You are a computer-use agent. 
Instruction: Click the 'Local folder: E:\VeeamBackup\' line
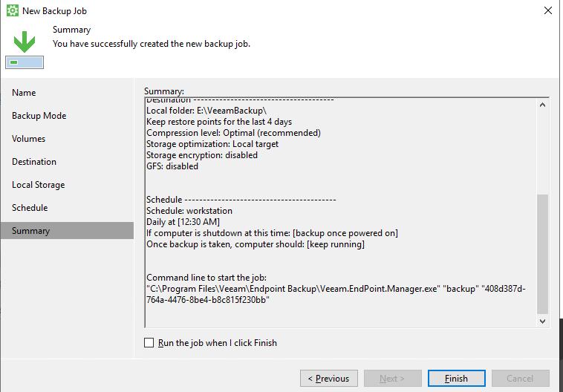tap(206, 111)
